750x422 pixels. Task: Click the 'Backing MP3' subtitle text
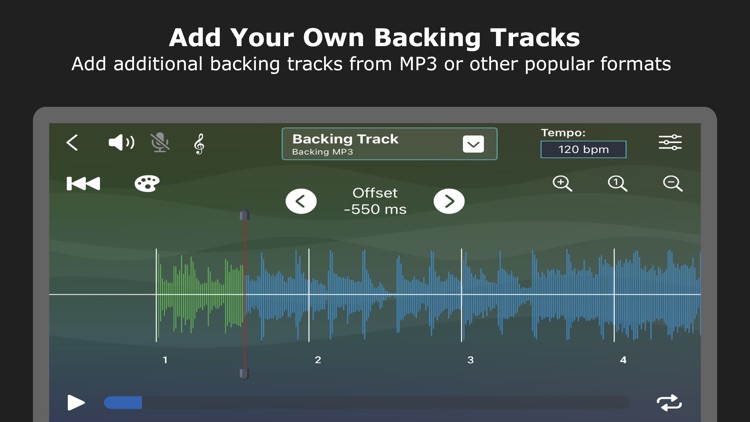point(322,152)
